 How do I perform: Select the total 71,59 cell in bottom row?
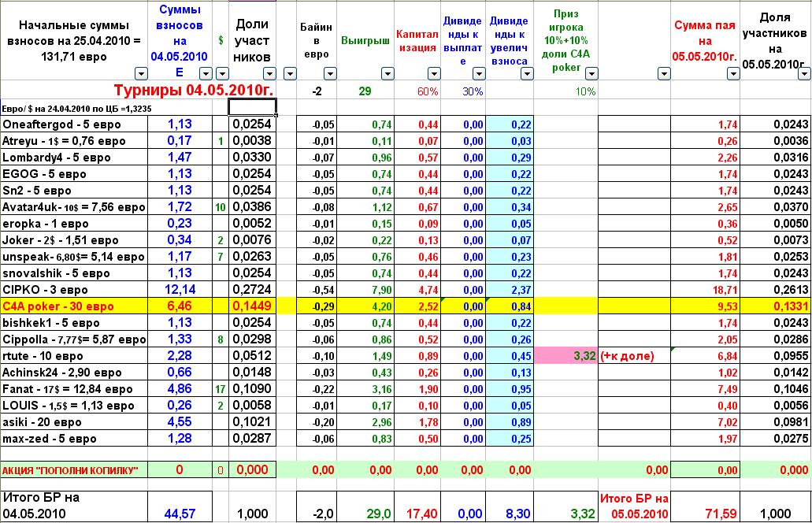(705, 513)
